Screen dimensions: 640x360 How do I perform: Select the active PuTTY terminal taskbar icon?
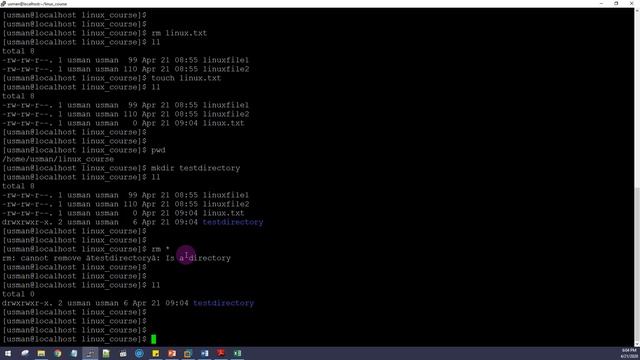tap(90, 353)
